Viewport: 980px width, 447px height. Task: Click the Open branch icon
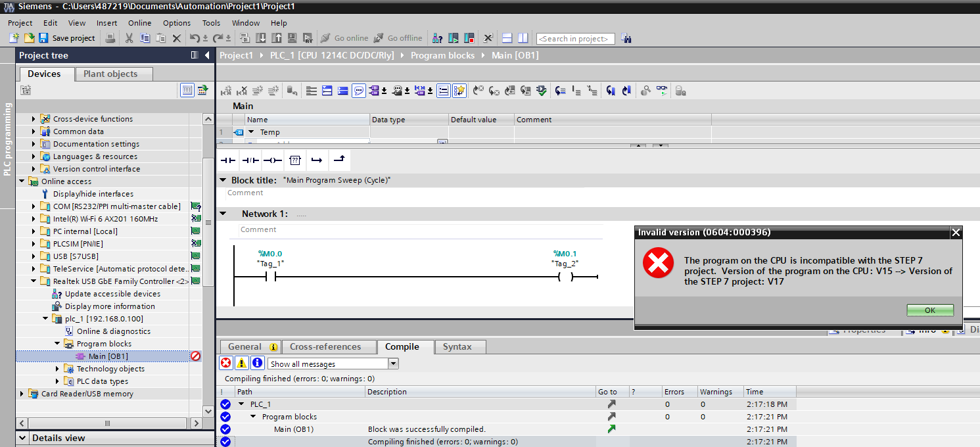(317, 160)
